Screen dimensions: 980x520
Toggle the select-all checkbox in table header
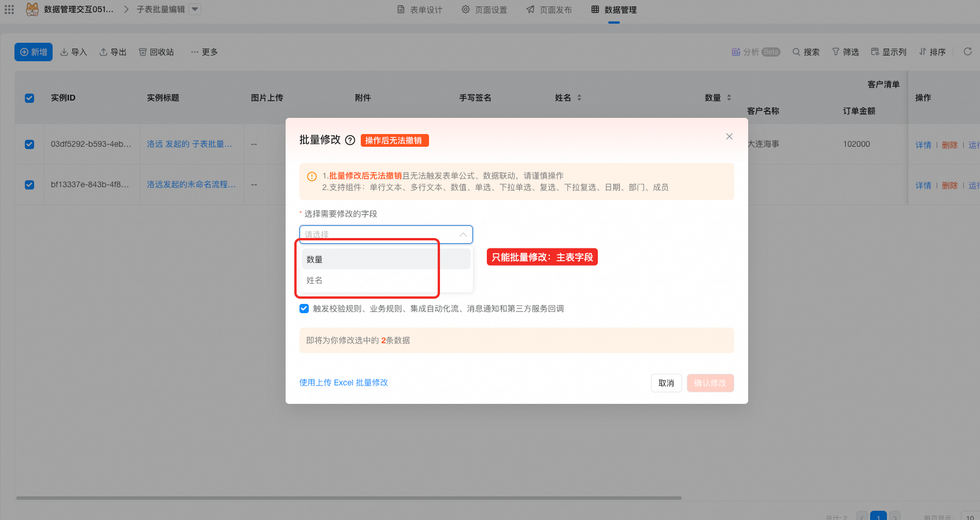(x=29, y=98)
